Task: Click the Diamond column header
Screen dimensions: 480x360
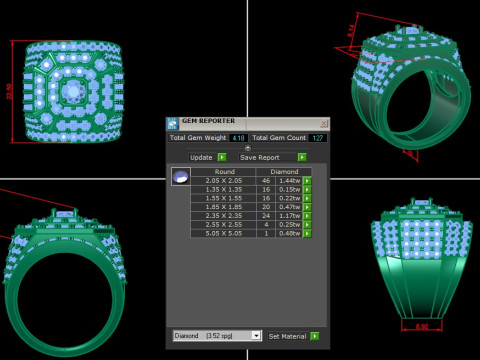Action: 284,172
